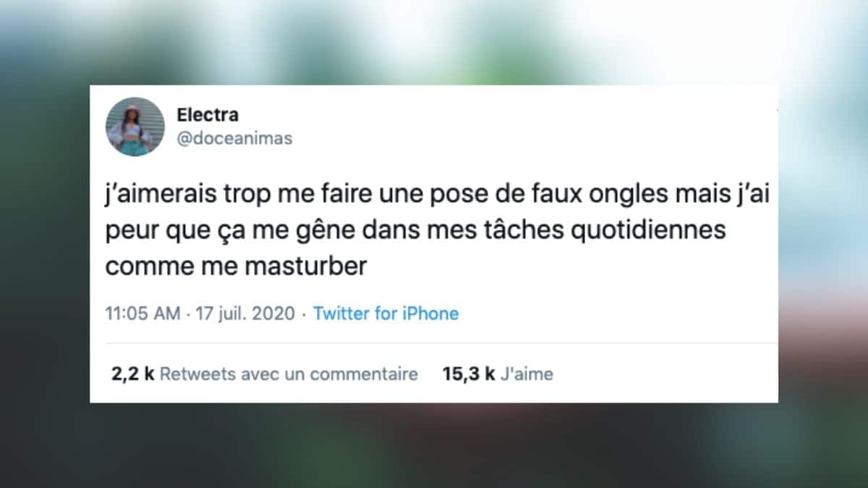
Task: View the 15,3 k likes count
Action: 468,374
